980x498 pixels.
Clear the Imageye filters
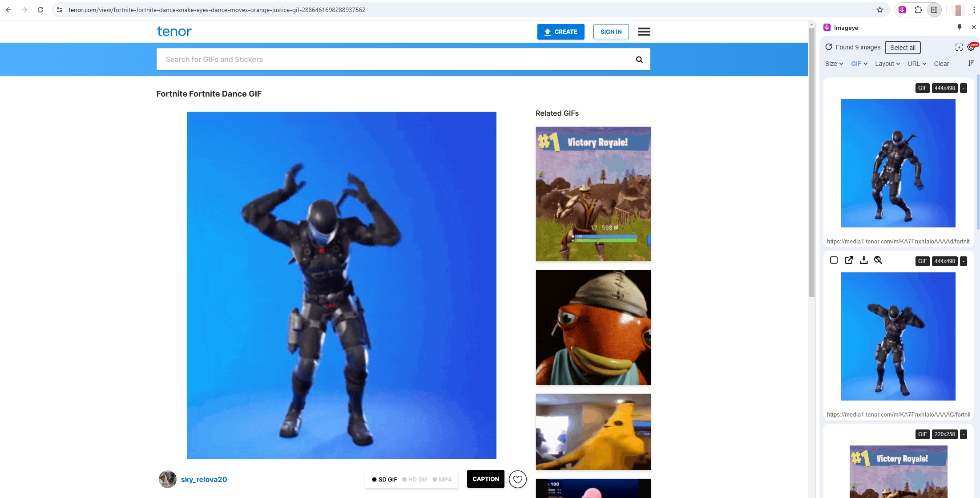941,64
